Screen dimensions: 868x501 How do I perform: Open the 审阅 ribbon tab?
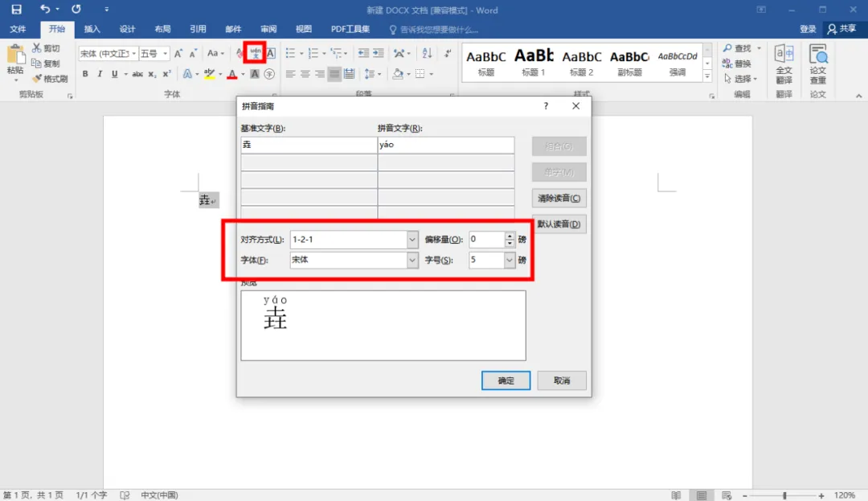[x=268, y=28]
